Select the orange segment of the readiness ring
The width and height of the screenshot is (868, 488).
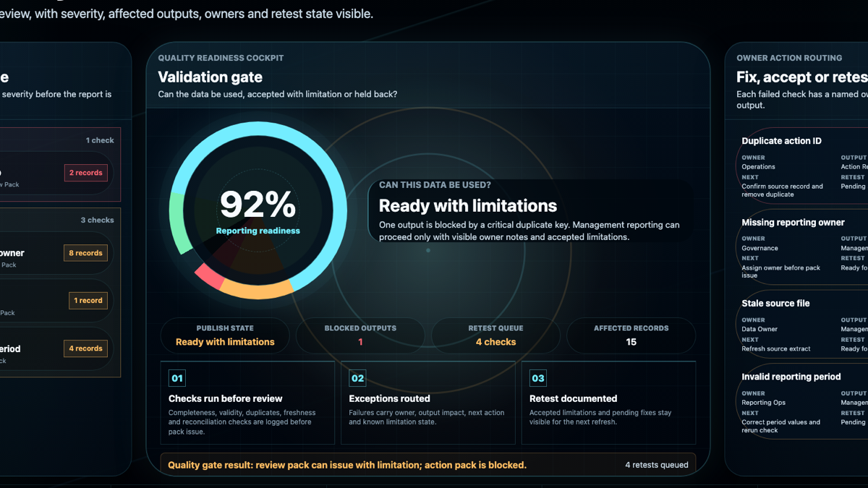[x=255, y=288]
